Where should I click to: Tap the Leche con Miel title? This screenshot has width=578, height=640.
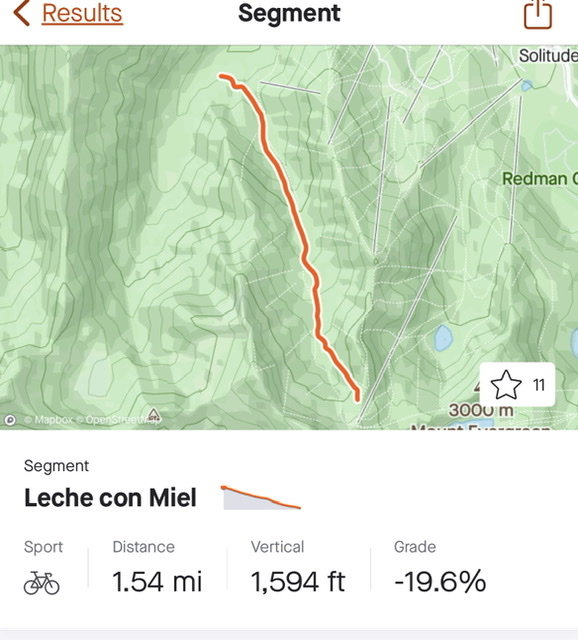click(110, 498)
